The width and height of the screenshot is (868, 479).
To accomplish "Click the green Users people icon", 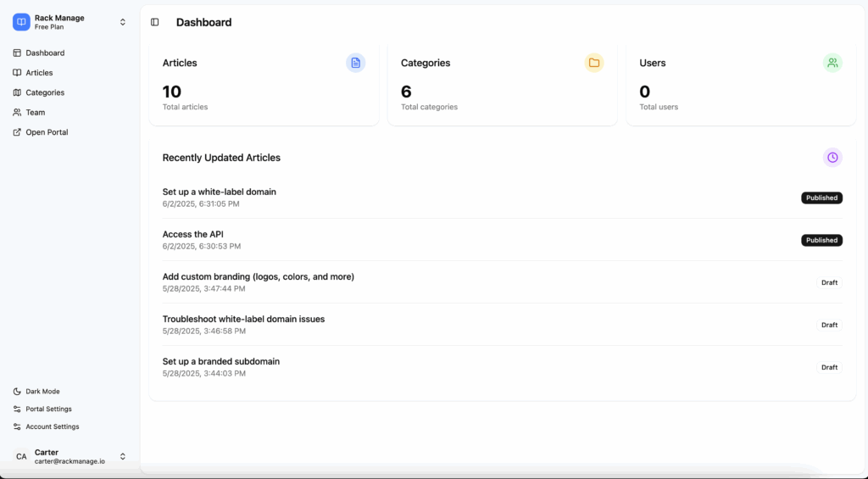I will coord(832,63).
